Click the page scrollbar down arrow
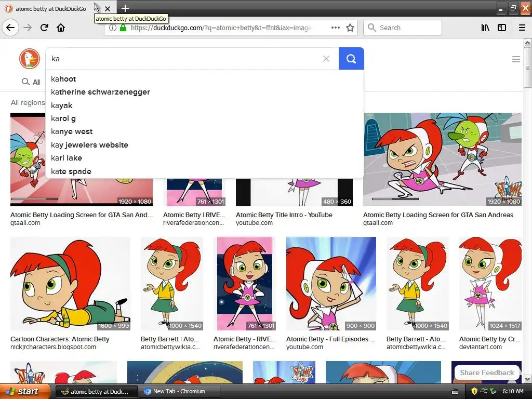532x399 pixels. (x=528, y=379)
